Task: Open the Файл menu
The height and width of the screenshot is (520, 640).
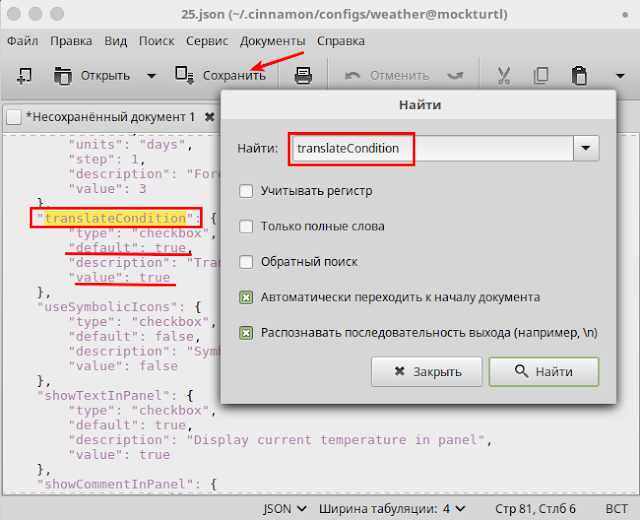Action: tap(23, 41)
